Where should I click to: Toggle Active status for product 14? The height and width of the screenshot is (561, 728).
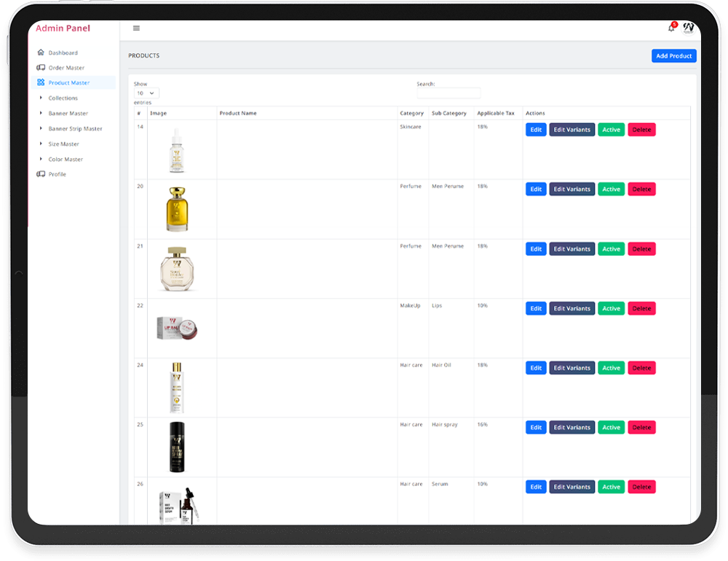point(611,130)
